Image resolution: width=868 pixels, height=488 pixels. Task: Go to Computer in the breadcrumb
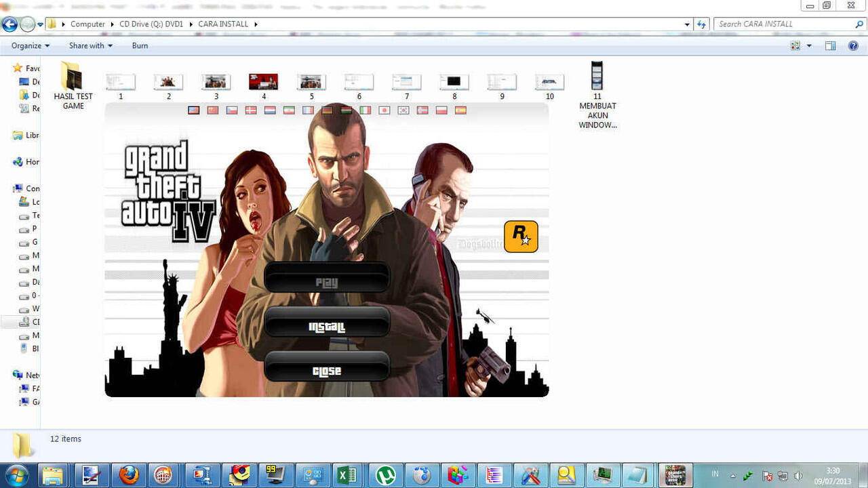click(x=87, y=24)
